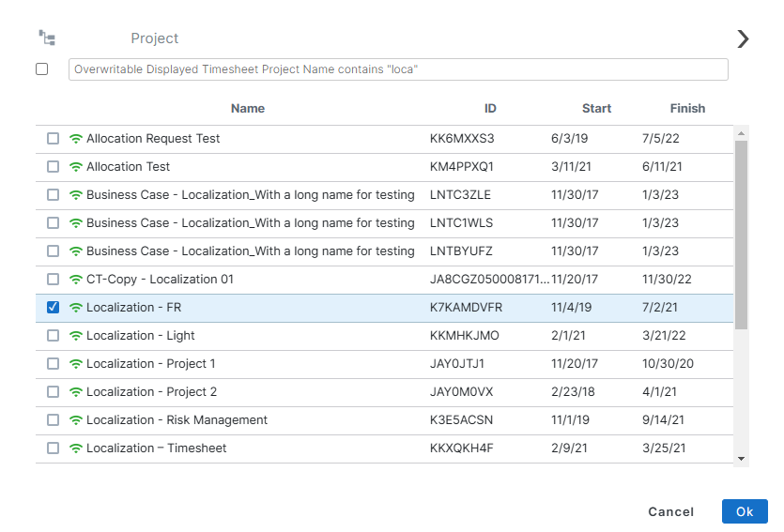Check the Localization - Project 2 checkbox
The height and width of the screenshot is (532, 784).
(54, 392)
